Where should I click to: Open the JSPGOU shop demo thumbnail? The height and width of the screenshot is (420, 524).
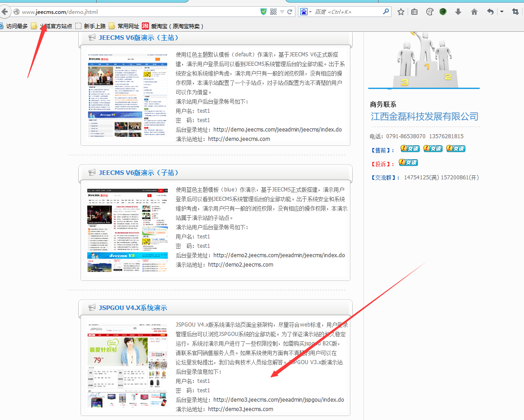[128, 365]
